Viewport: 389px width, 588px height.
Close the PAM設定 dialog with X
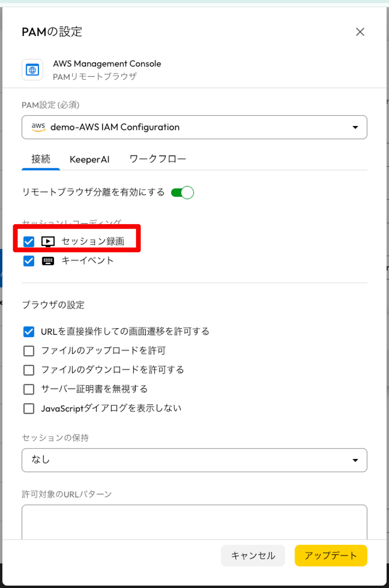click(x=360, y=32)
